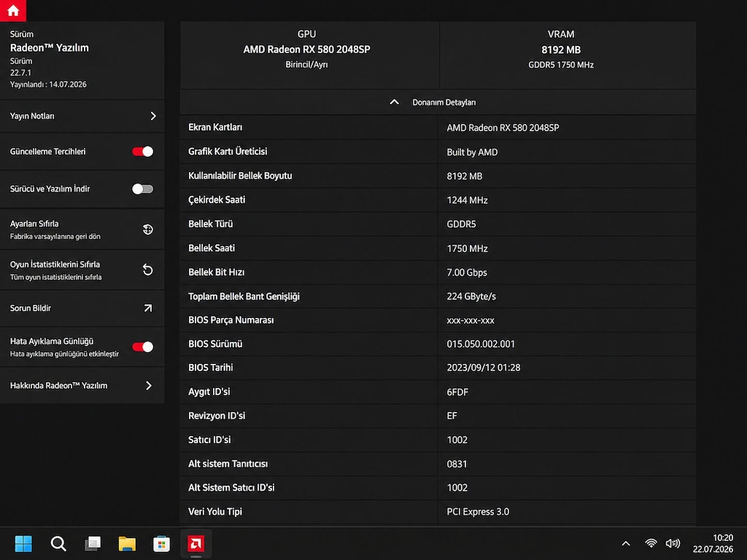Open Sorun Bildir link
The image size is (747, 560).
pyautogui.click(x=82, y=308)
